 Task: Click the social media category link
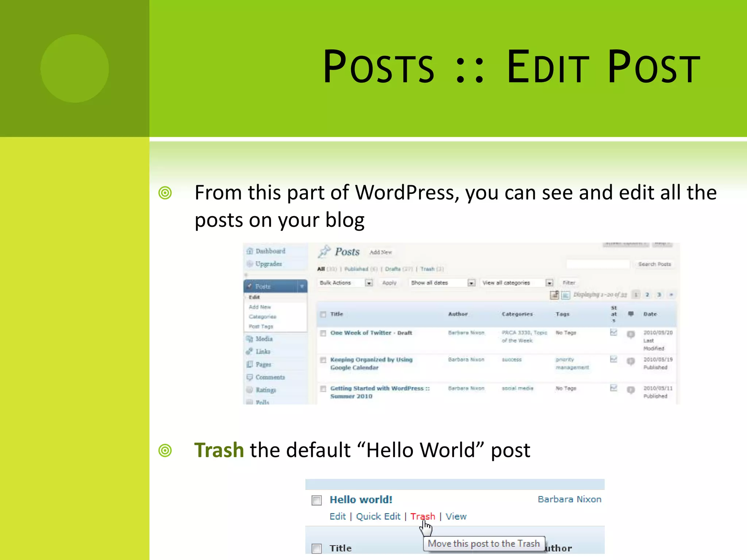pos(517,388)
